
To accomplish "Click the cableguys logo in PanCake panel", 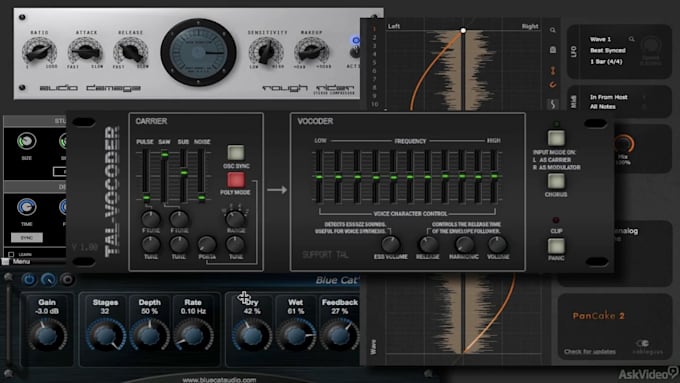I will pyautogui.click(x=648, y=347).
